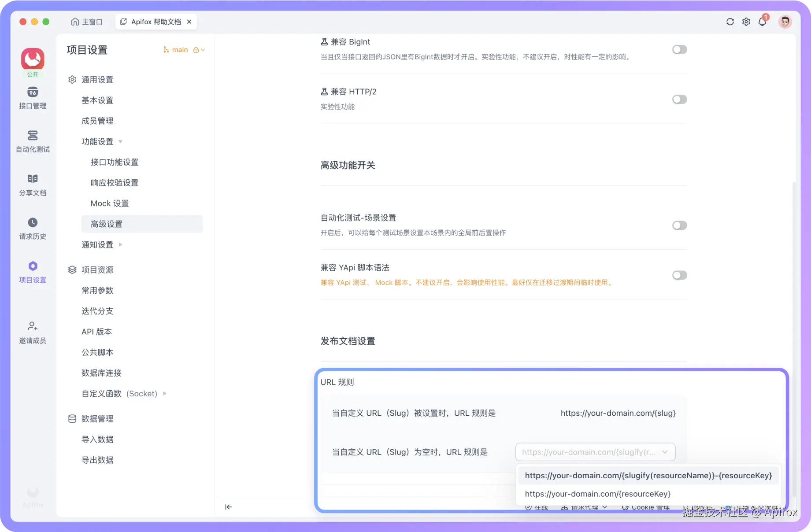811x532 pixels.
Task: Turn on 兼容 HTTP/2
Action: pyautogui.click(x=679, y=99)
